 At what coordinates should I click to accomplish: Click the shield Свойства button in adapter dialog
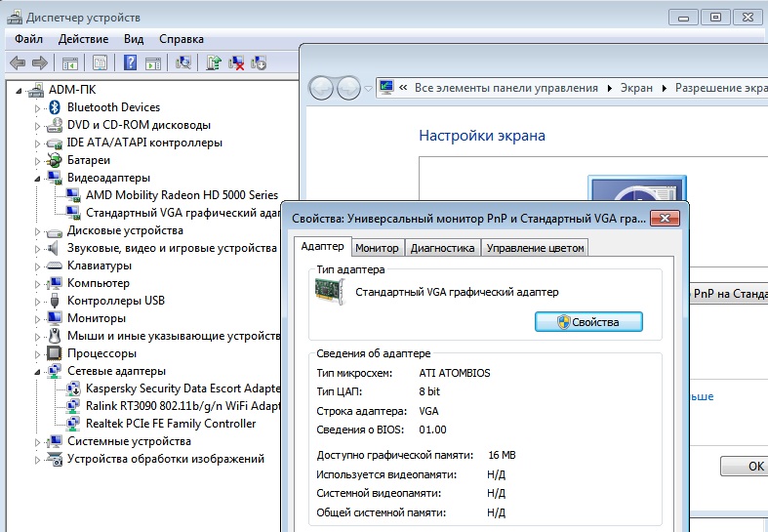[x=588, y=322]
